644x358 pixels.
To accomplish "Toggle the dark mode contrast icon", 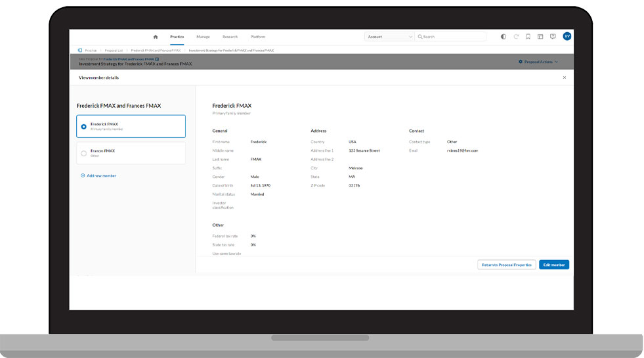I will tap(504, 37).
